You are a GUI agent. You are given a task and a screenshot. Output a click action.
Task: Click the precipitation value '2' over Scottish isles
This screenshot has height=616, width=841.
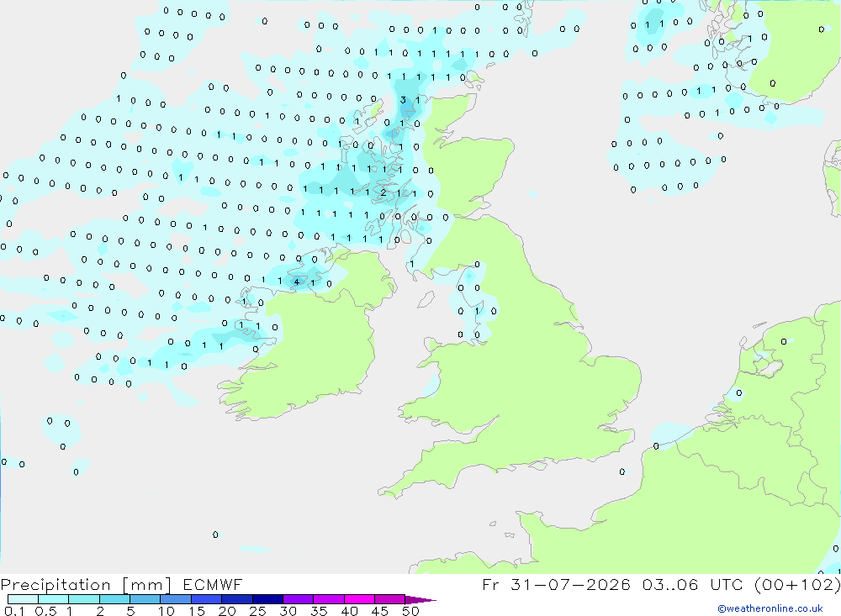click(383, 192)
